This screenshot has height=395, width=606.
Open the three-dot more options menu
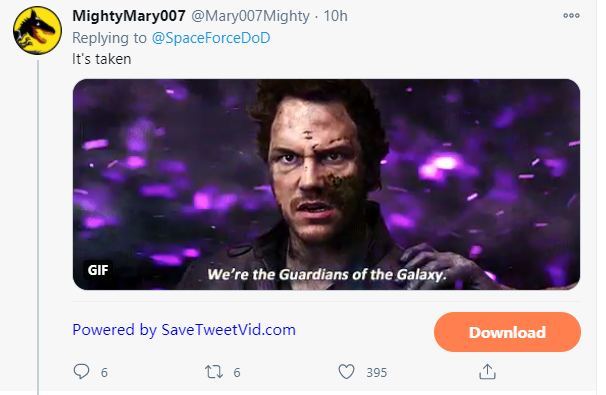coord(571,16)
